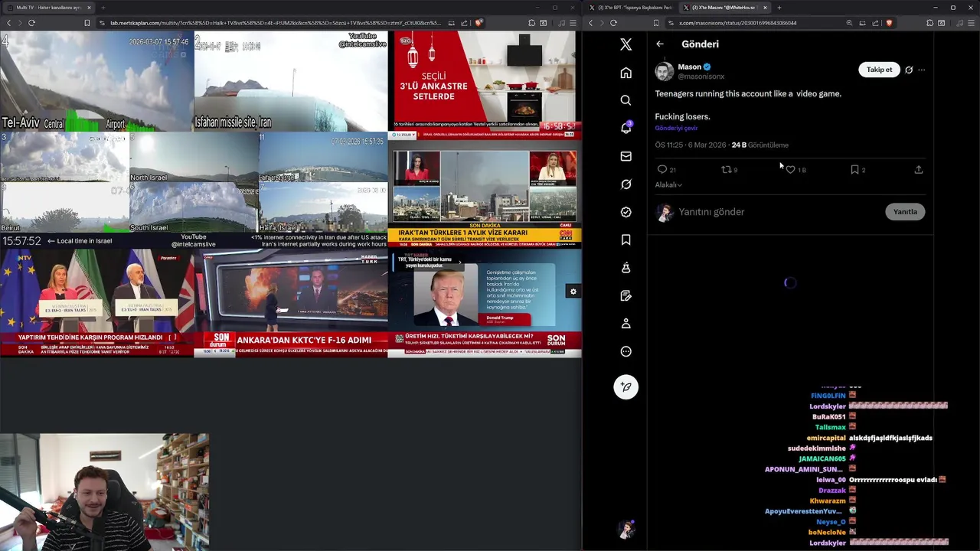The width and height of the screenshot is (980, 551).
Task: Open the hamburger menu in Multi TV window
Action: tap(573, 23)
